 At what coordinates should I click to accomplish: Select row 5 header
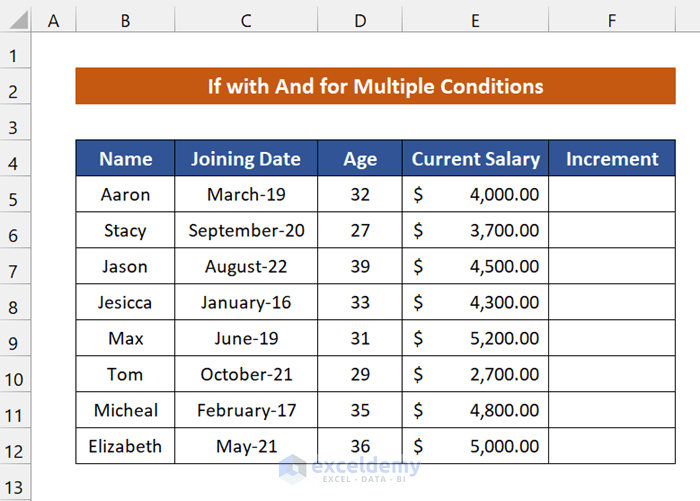tap(15, 195)
